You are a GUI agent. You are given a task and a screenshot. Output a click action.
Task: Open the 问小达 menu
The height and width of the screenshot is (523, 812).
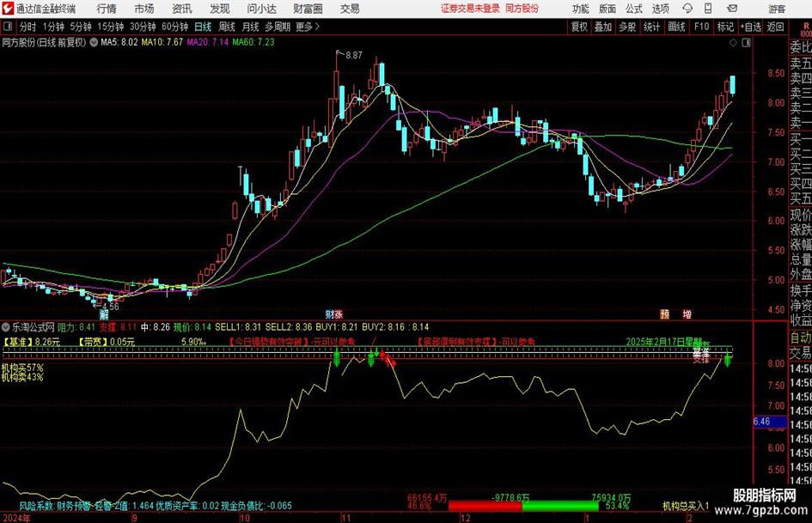261,9
